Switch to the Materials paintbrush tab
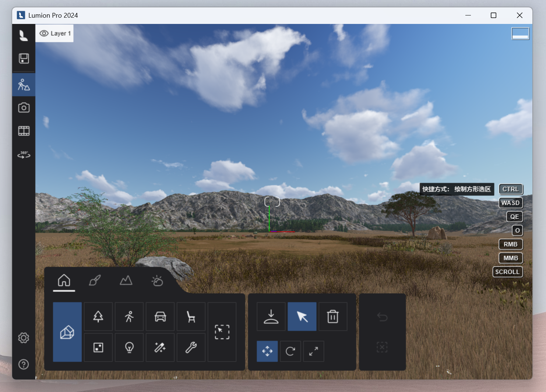The width and height of the screenshot is (546, 392). click(x=95, y=281)
